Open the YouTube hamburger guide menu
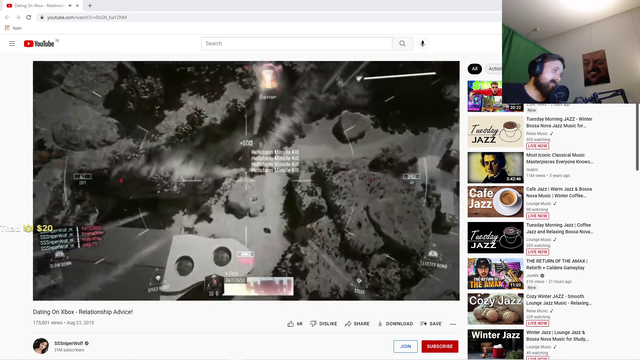 click(12, 44)
